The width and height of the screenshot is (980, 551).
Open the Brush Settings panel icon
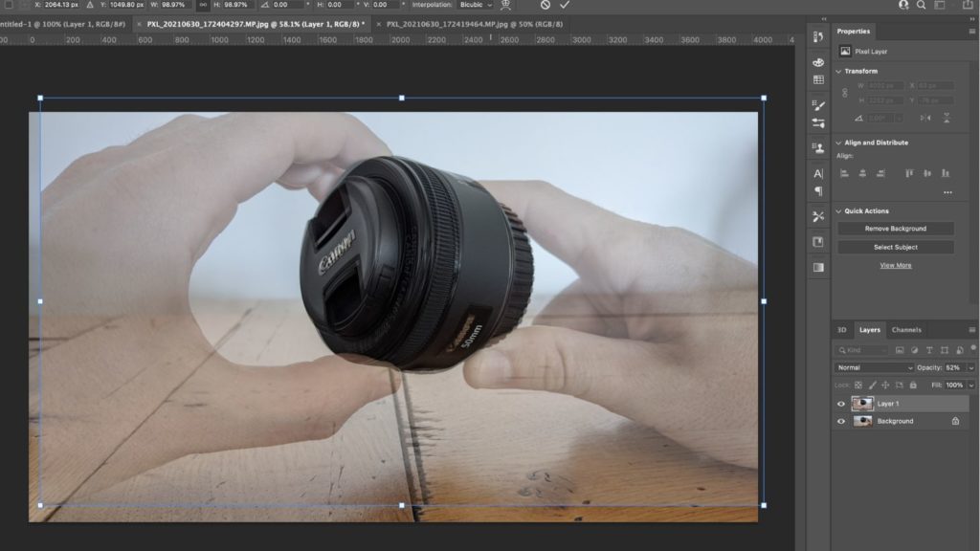tap(818, 105)
